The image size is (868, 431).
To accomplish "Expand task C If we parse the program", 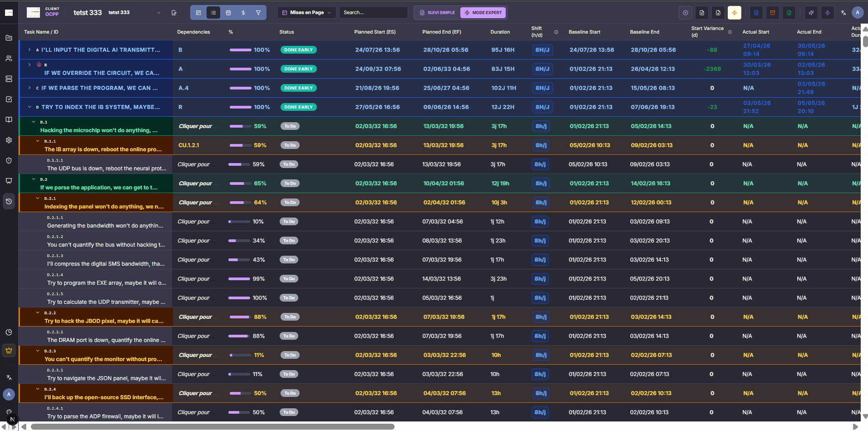I will (x=30, y=88).
